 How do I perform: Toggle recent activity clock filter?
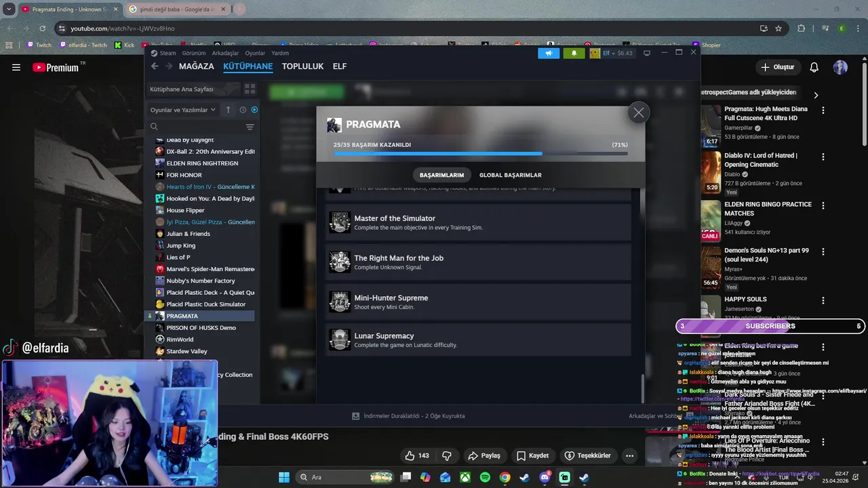(x=243, y=110)
